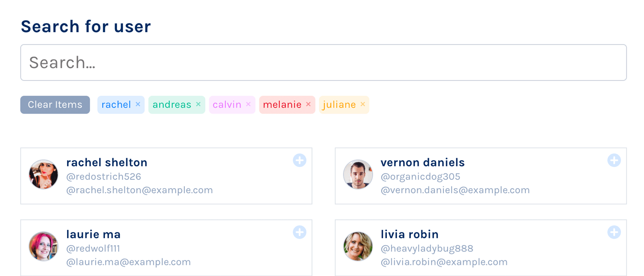Click the @organicdog305 username
Viewport: 644px width, 276px height.
420,177
